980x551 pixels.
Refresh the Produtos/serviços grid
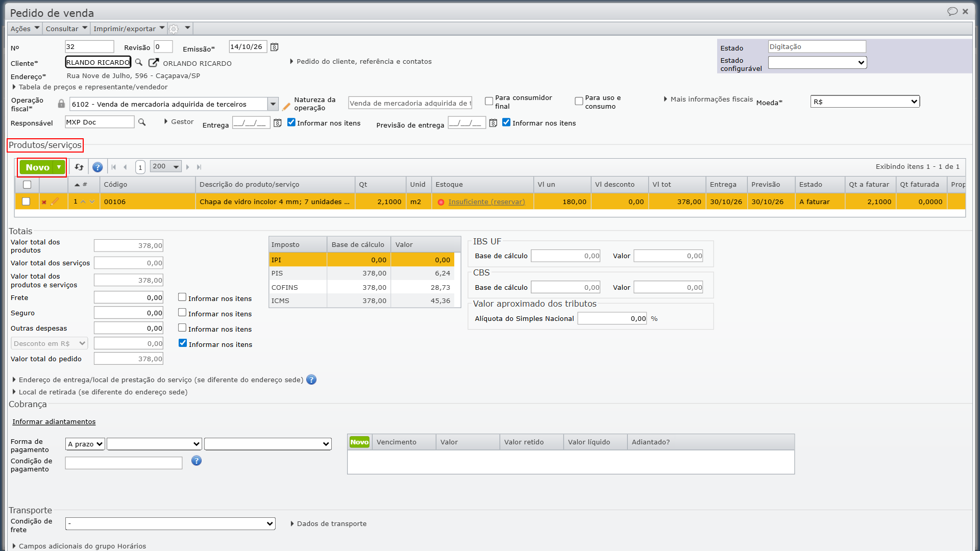click(79, 167)
